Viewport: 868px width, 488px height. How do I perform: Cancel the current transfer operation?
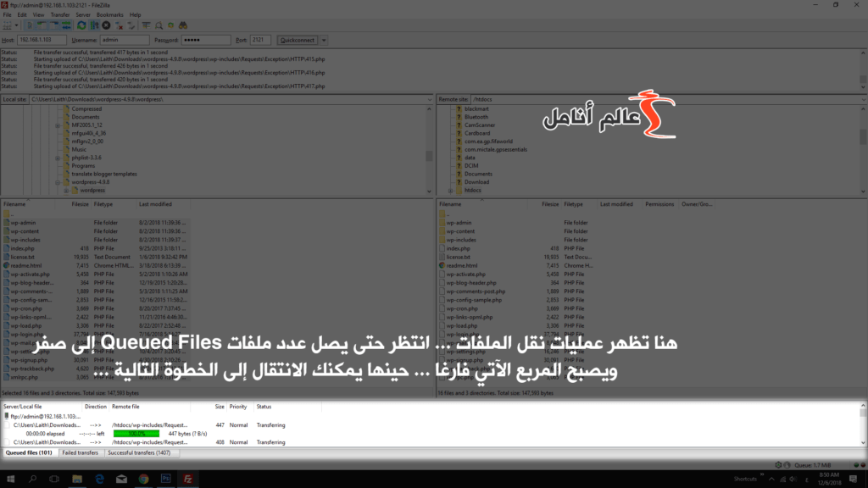tap(106, 25)
